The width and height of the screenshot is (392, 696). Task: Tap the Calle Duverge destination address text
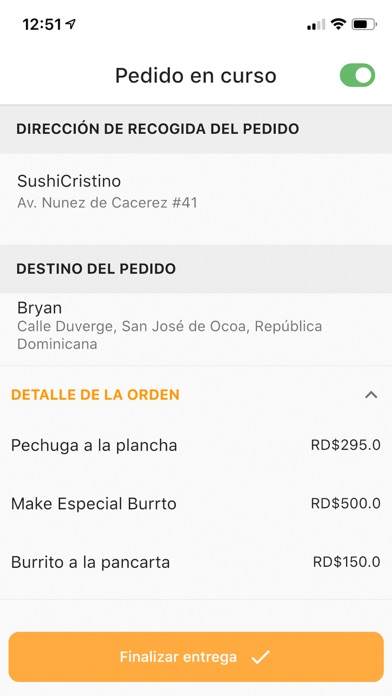170,335
